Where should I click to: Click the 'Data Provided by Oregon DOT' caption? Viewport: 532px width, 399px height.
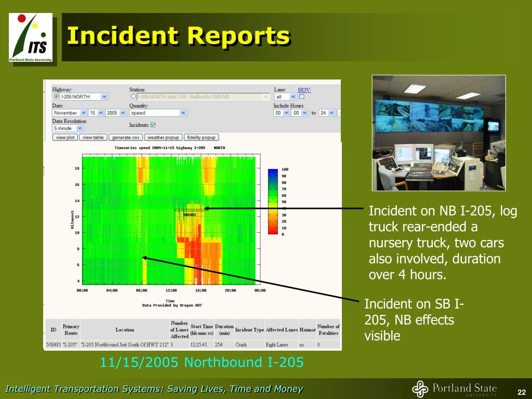[x=172, y=305]
